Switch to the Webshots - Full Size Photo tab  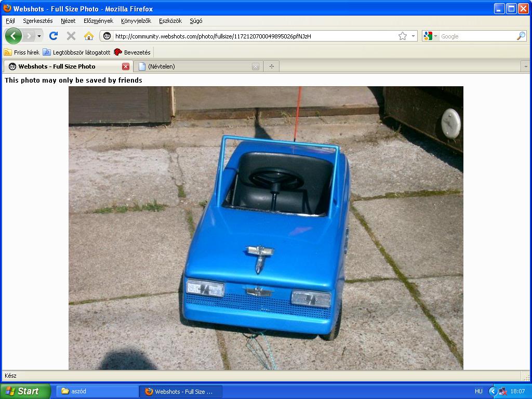point(67,66)
